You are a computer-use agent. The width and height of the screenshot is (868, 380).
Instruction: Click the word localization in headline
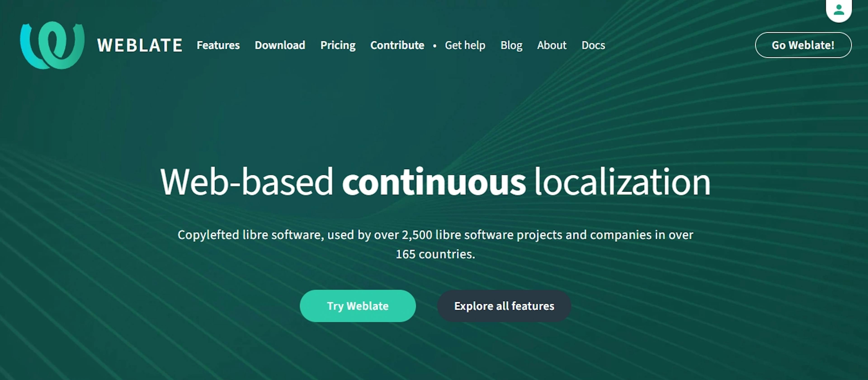[622, 182]
